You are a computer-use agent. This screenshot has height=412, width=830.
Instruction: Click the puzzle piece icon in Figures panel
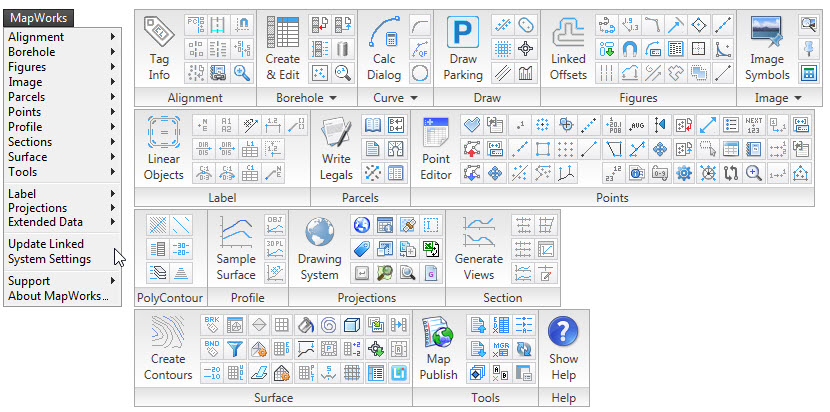point(676,73)
